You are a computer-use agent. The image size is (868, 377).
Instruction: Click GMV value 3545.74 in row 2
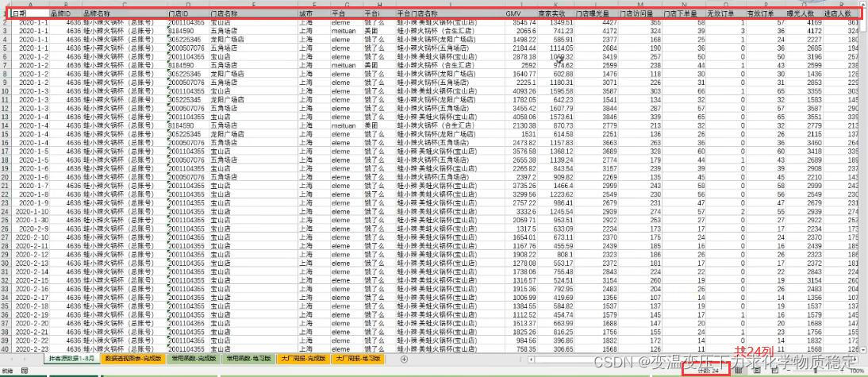[x=520, y=22]
